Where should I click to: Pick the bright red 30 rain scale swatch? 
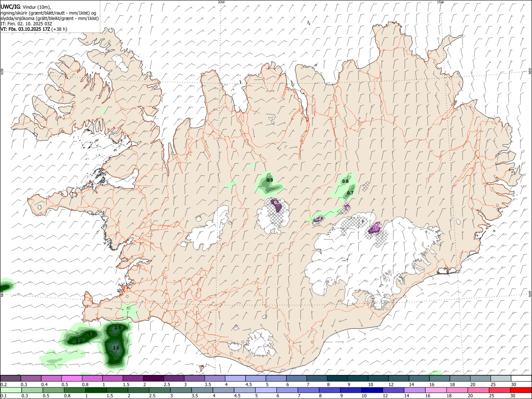click(521, 390)
